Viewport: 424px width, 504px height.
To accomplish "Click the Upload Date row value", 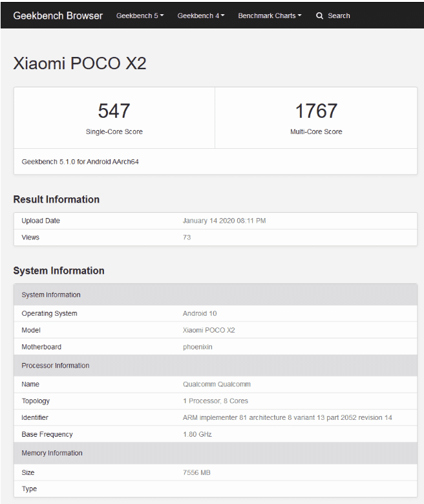I will point(224,221).
